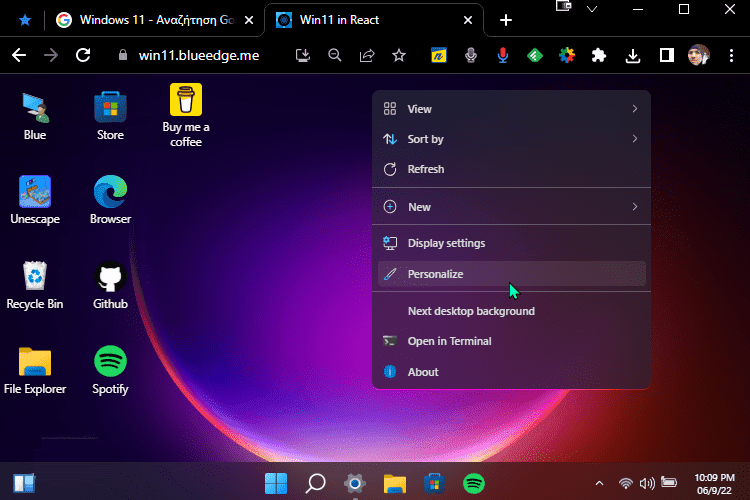Click the red microphone extension icon

[x=503, y=56]
